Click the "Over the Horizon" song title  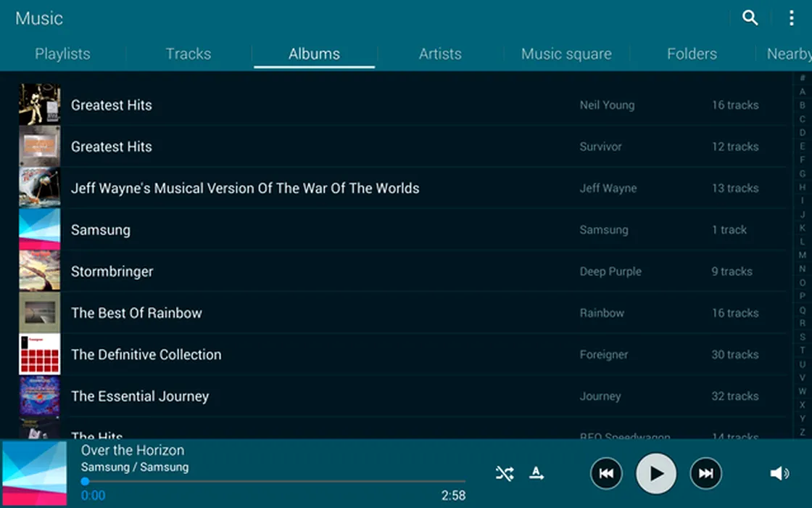pyautogui.click(x=133, y=450)
